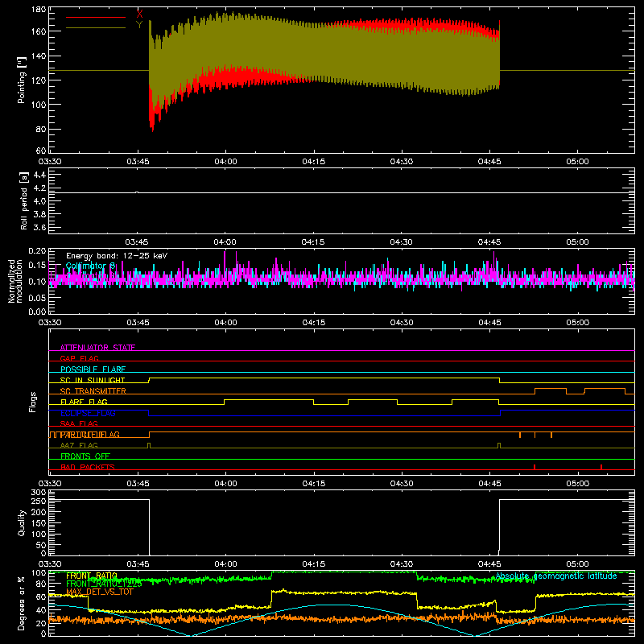Viewport: 644px width, 644px height.
Task: Select the Flags axis title
Action: 32,402
